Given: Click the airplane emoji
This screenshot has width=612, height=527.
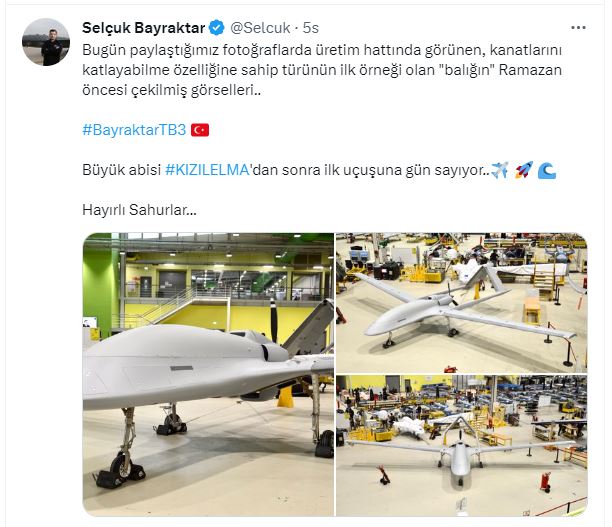Looking at the screenshot, I should pos(499,170).
